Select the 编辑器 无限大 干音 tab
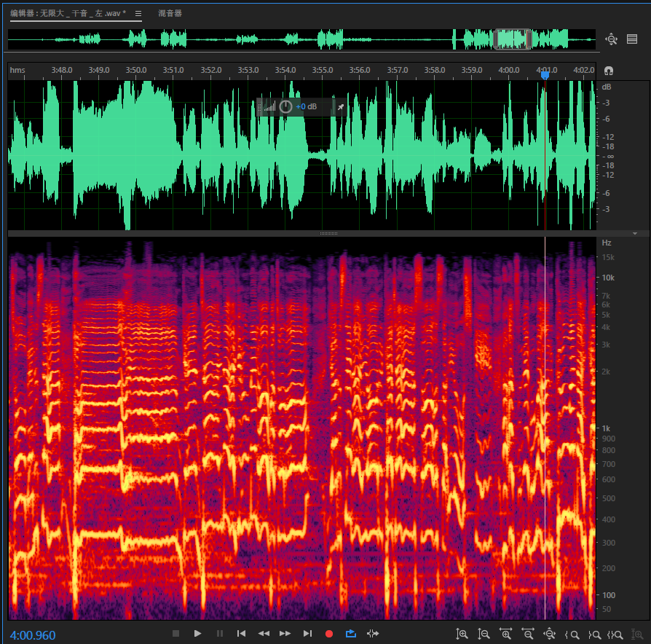Viewport: 651px width, 644px height. pos(68,13)
